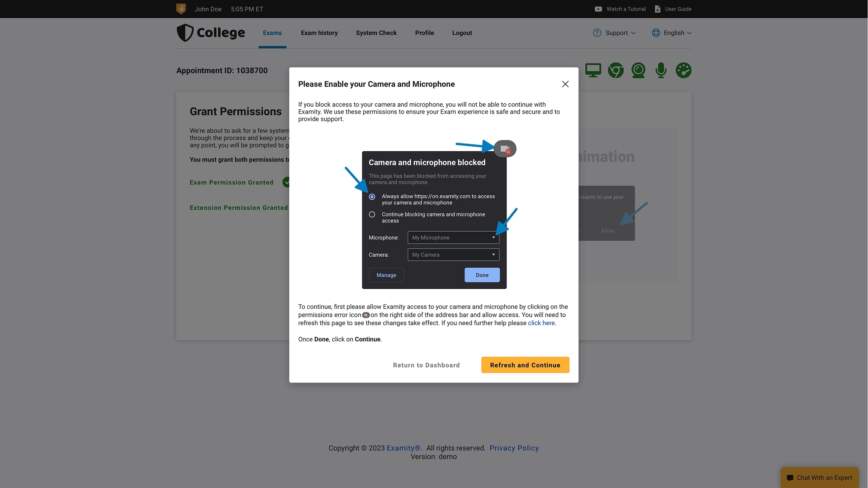
Task: Click the 'John Doe' user name
Action: coord(208,9)
